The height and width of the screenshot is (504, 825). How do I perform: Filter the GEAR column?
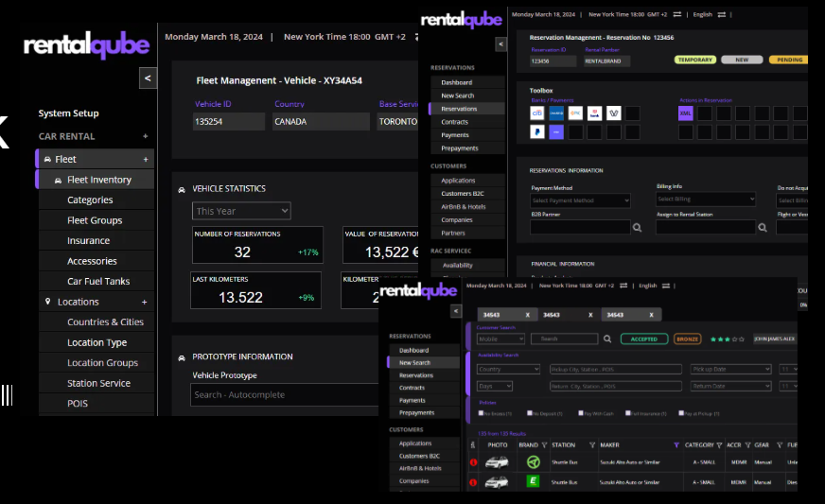780,445
